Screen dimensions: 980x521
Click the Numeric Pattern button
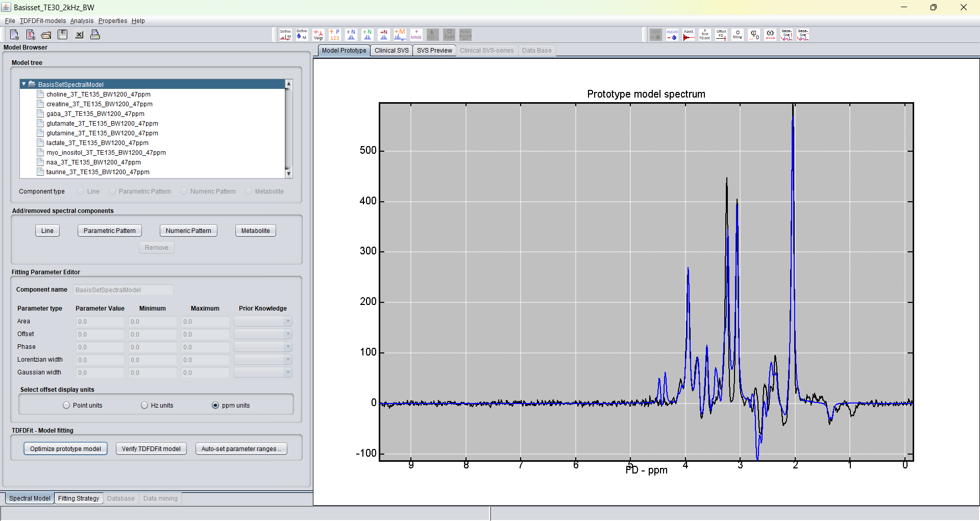tap(188, 231)
